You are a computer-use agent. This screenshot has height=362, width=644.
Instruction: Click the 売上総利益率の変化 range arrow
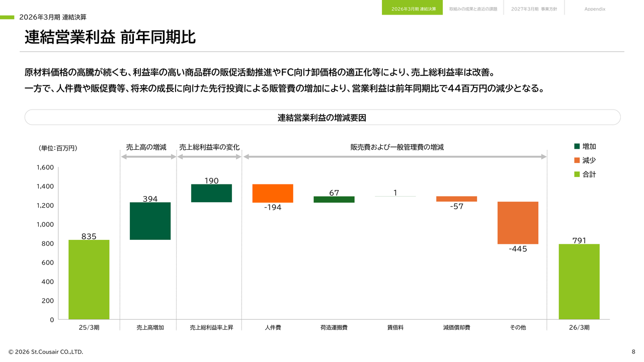(209, 157)
